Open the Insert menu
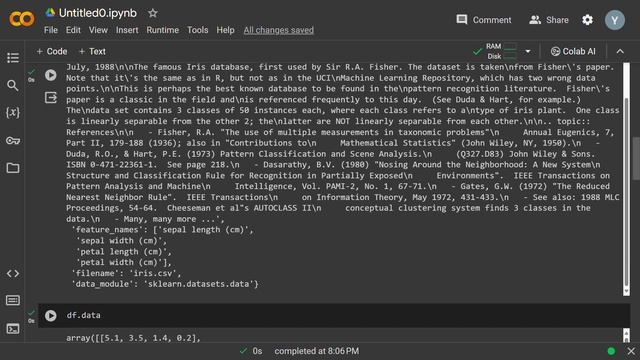This screenshot has height=360, width=640. click(x=127, y=30)
